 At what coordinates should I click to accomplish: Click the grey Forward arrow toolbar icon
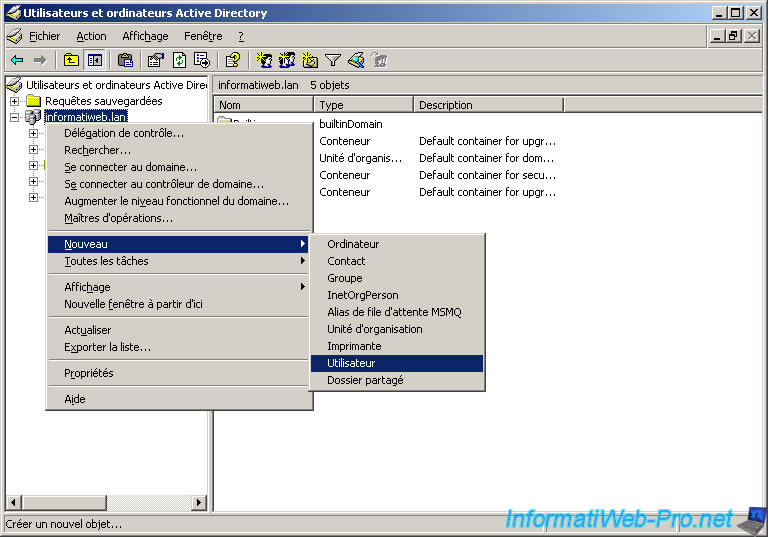[x=40, y=60]
